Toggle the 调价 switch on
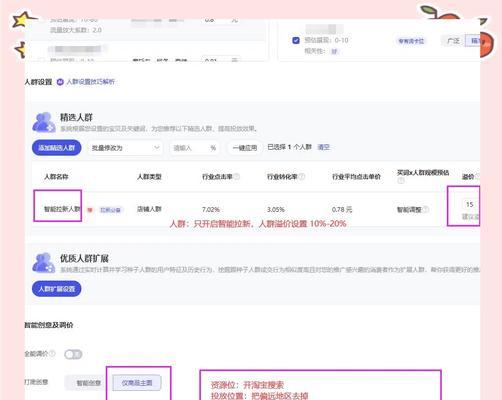502x400 pixels. point(73,354)
